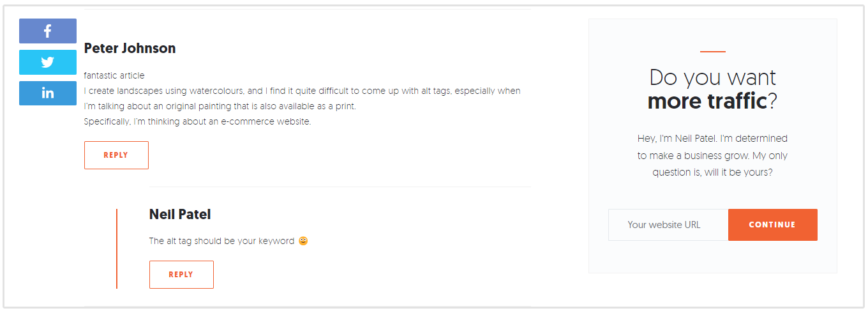Click the 'fantastic article' comment line

pyautogui.click(x=114, y=75)
